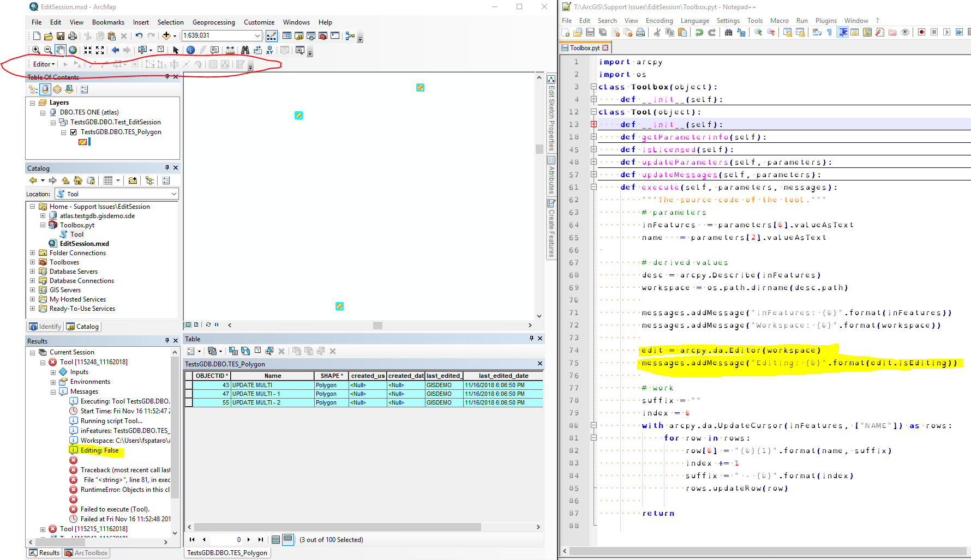
Task: Switch to the ArcToolbox tab
Action: 86,553
